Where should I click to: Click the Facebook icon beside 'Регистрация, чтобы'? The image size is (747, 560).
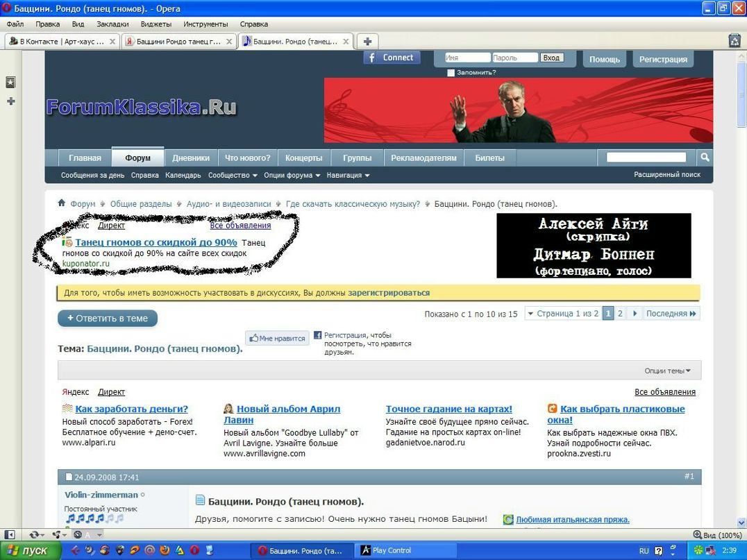pyautogui.click(x=317, y=335)
